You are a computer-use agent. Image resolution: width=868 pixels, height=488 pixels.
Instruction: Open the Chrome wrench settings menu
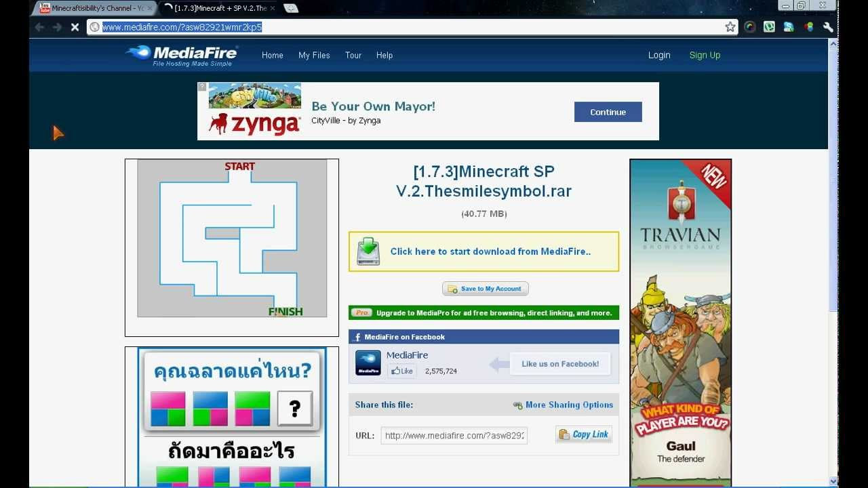coord(828,27)
